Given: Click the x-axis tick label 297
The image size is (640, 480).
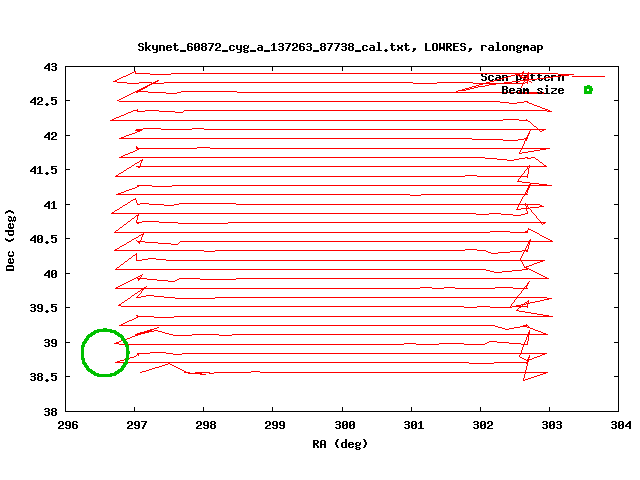Looking at the screenshot, I should 136,425.
